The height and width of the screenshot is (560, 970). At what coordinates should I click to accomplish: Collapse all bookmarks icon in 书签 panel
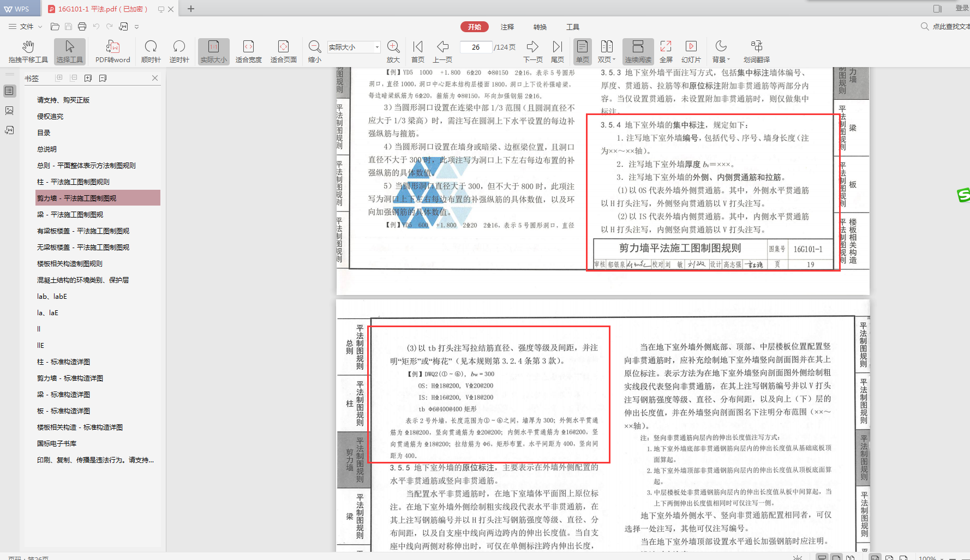click(x=74, y=78)
